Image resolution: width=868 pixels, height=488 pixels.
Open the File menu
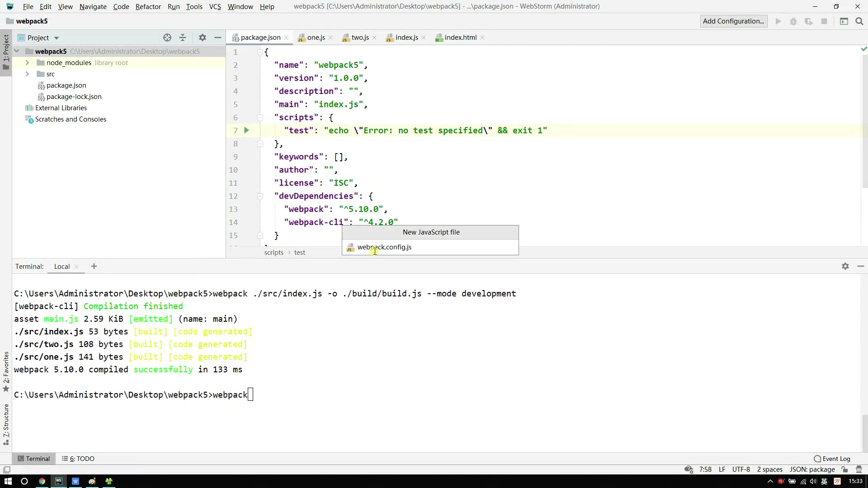[28, 6]
